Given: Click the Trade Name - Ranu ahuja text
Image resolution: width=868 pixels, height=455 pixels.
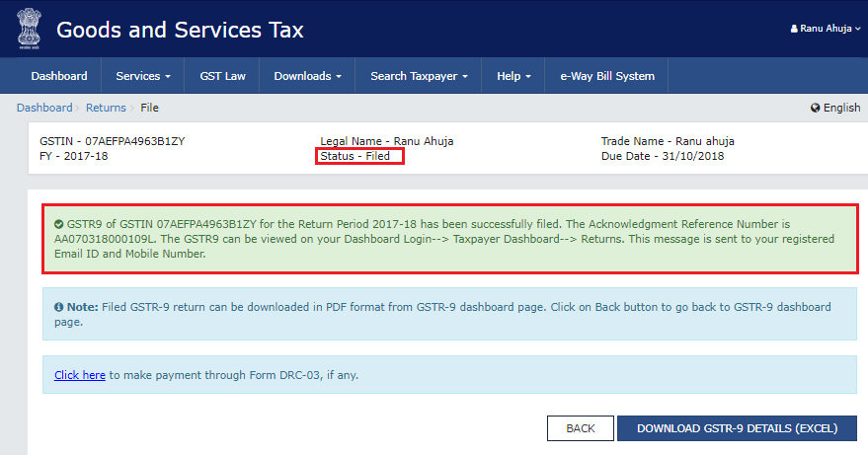Looking at the screenshot, I should (668, 141).
